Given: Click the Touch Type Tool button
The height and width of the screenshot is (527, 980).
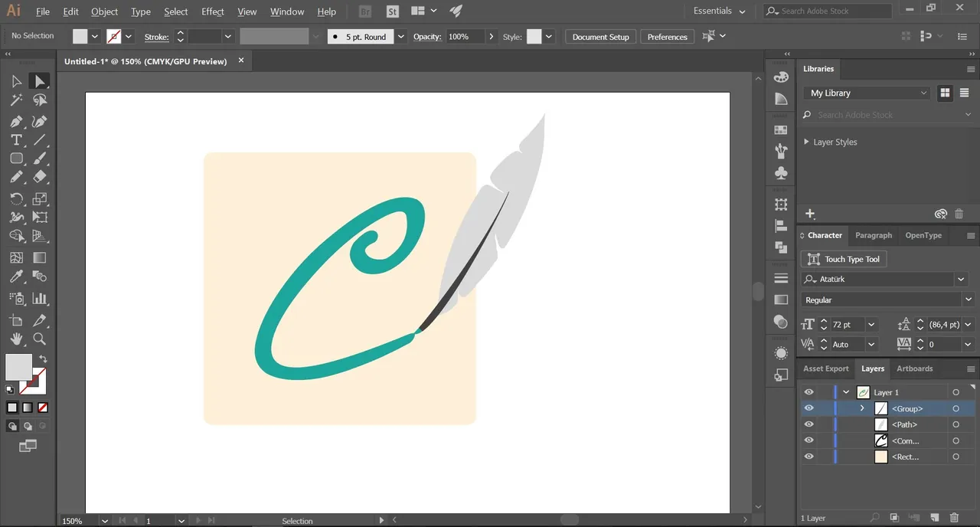Looking at the screenshot, I should click(843, 259).
